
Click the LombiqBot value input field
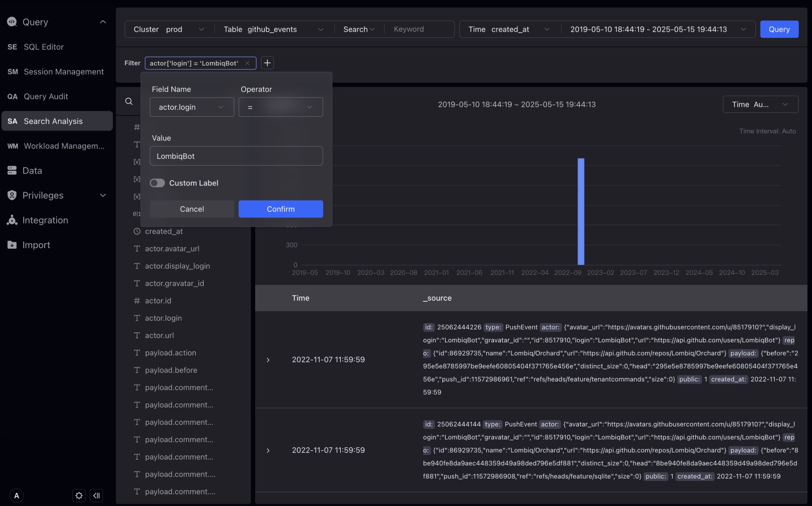point(236,156)
